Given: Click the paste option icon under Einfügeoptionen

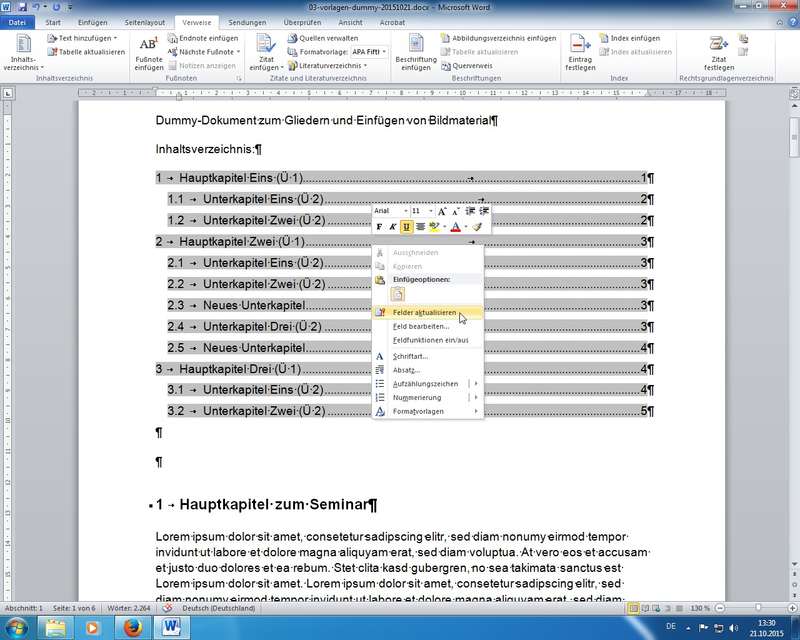Looking at the screenshot, I should (x=397, y=294).
